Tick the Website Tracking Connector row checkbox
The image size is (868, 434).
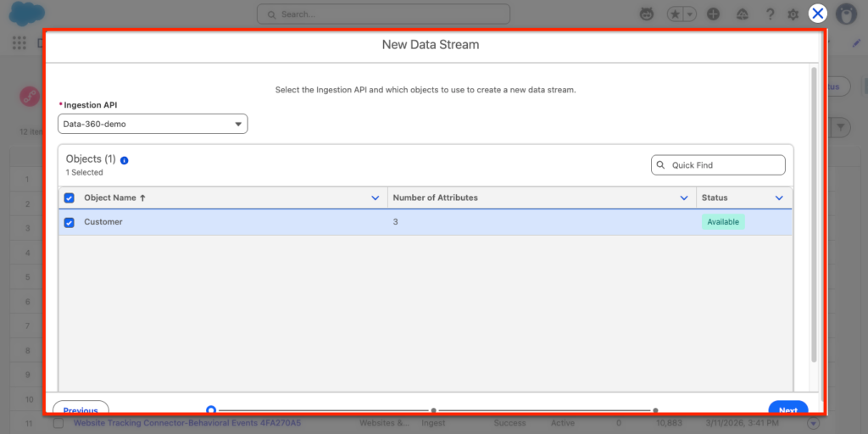coord(58,423)
